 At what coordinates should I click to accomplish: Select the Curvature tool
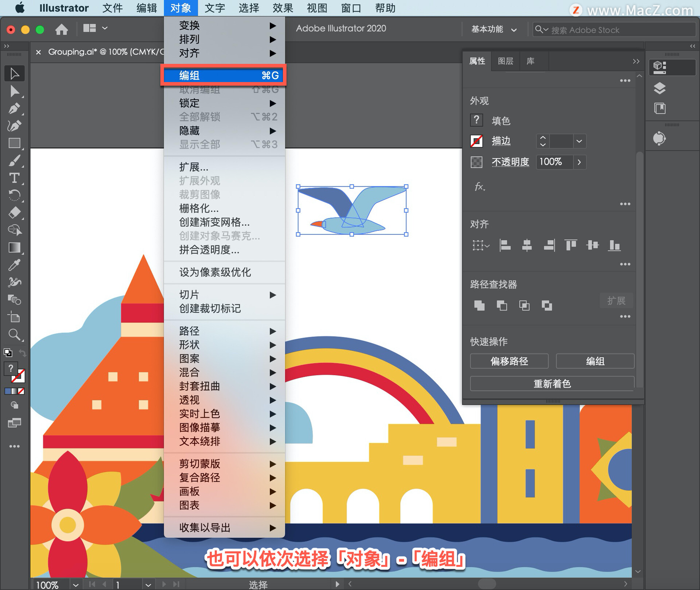click(14, 126)
